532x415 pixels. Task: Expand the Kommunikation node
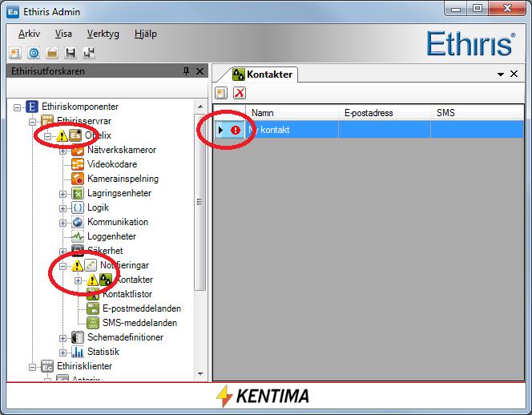point(62,223)
